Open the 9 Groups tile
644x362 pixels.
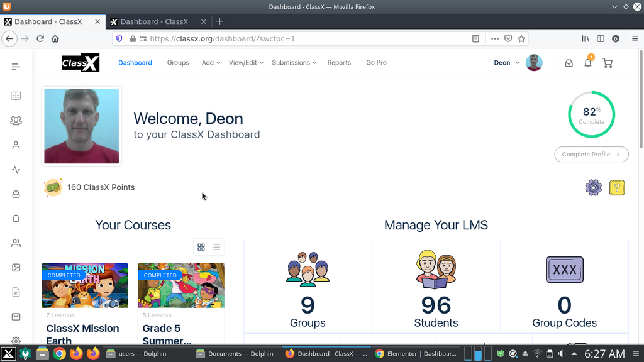[308, 287]
